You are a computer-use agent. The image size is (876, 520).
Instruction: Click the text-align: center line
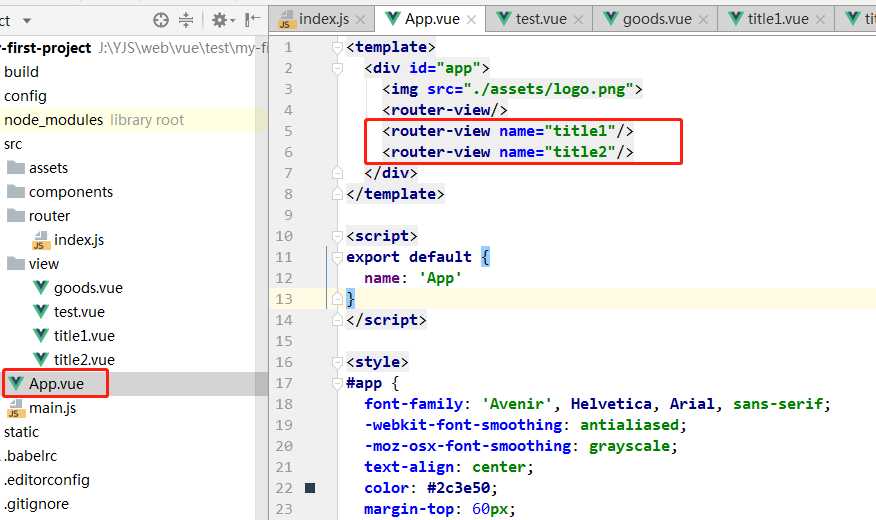coord(449,467)
